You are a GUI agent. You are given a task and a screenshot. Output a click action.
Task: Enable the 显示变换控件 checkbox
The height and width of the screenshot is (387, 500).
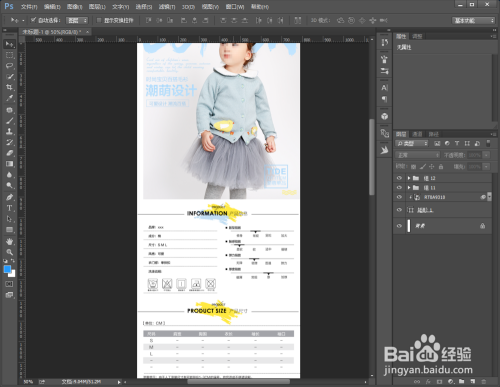(x=99, y=20)
